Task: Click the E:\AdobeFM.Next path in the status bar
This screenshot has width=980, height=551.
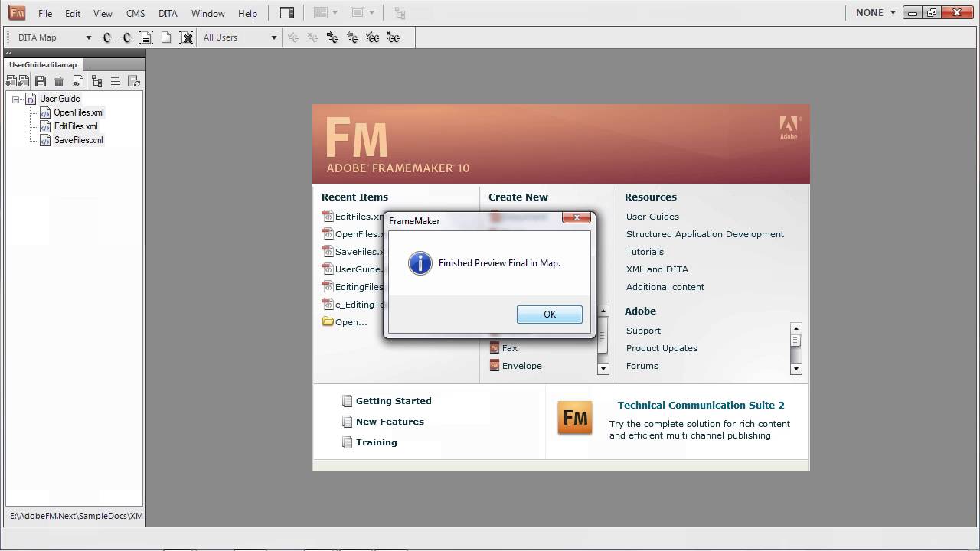Action: (76, 516)
